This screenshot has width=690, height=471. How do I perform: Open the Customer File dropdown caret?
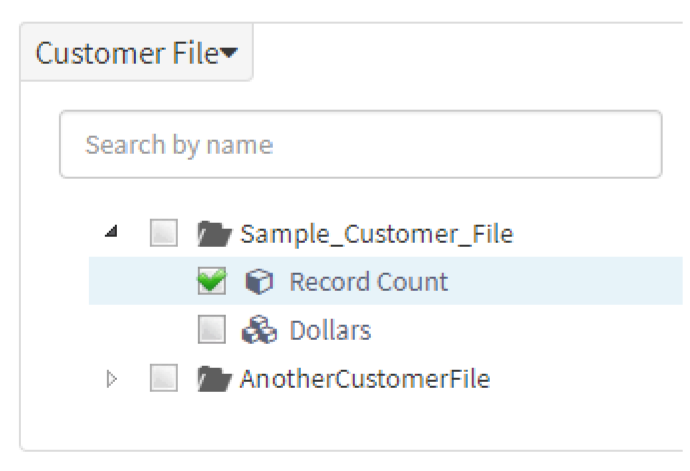(229, 53)
